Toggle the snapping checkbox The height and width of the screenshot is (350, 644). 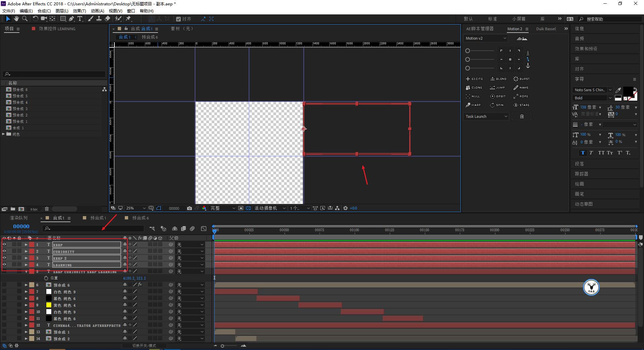[178, 19]
